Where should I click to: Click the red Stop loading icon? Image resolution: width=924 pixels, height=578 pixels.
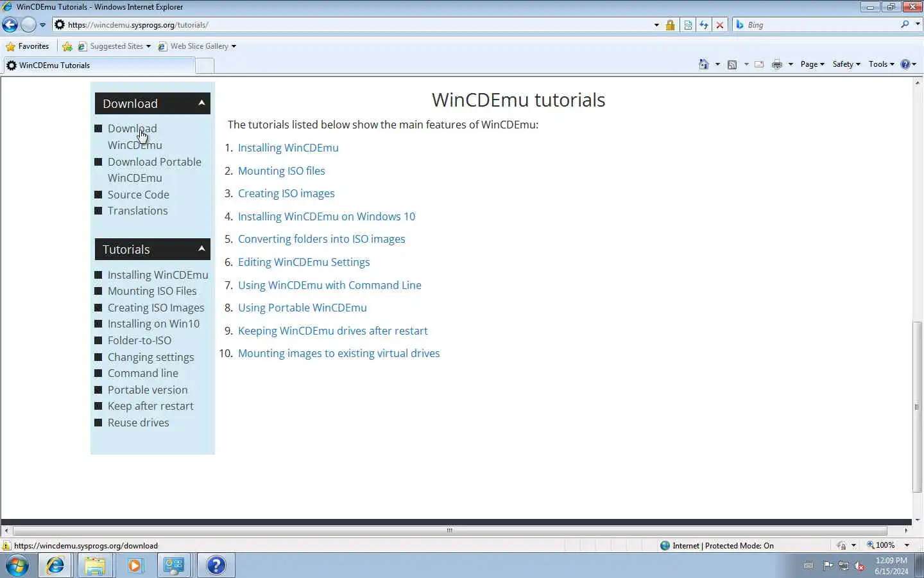click(x=720, y=25)
